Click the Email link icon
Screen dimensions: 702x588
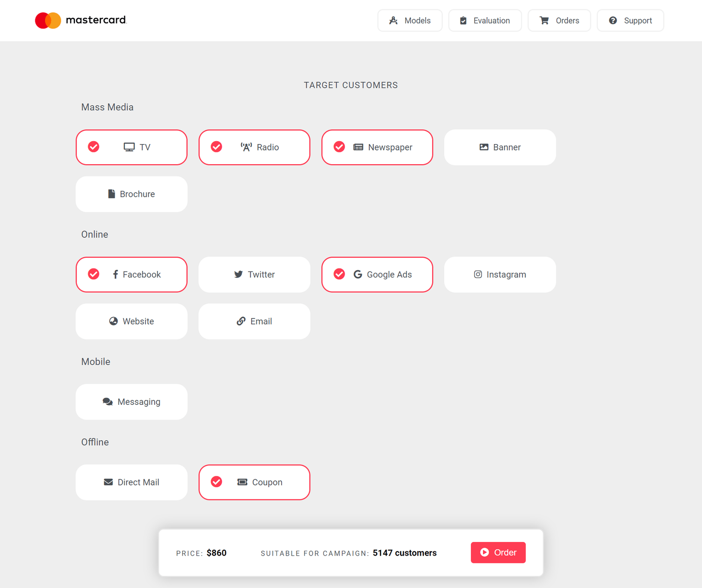(x=241, y=321)
